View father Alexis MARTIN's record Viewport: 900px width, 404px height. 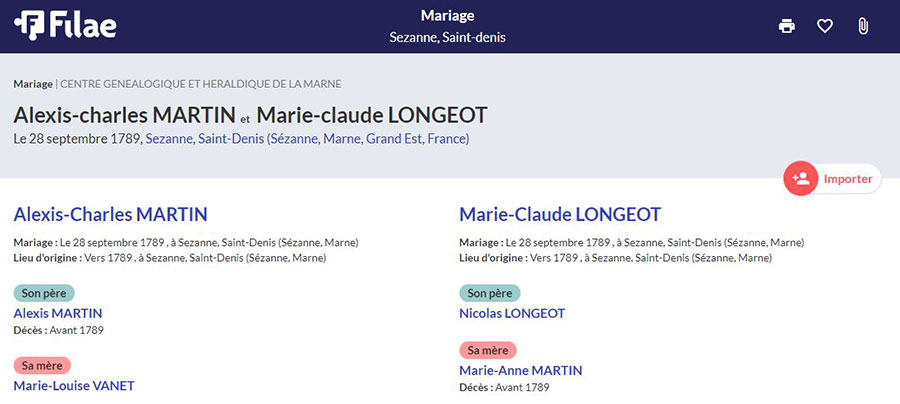pyautogui.click(x=58, y=313)
